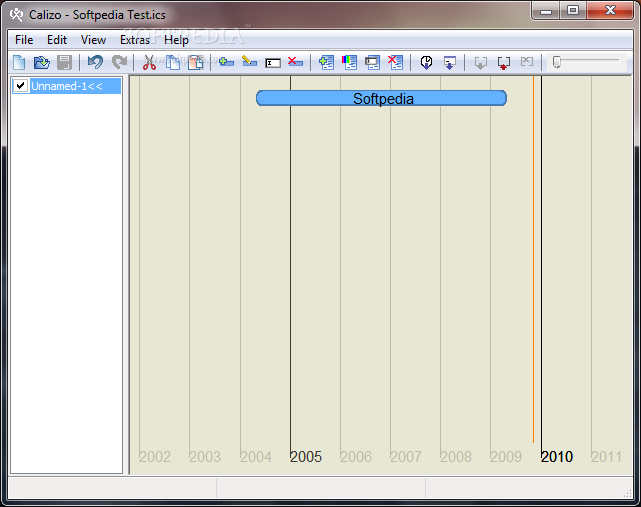Add a new calendar with the green plus list icon
The height and width of the screenshot is (507, 641).
tap(326, 62)
